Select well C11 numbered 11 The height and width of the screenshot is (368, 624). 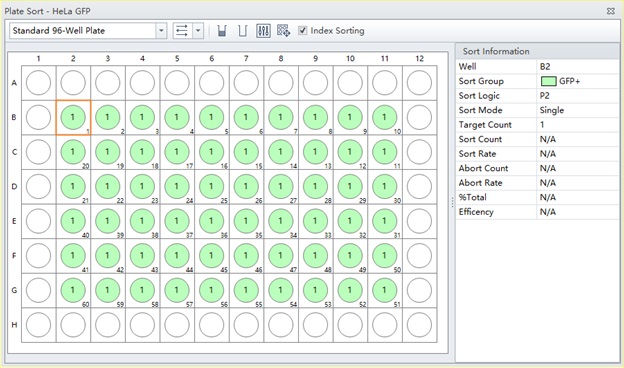384,152
